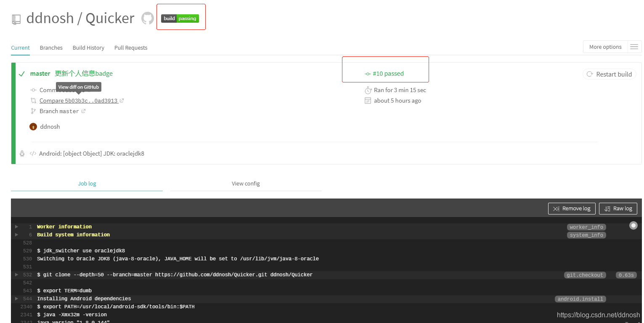Expand Installing Android dependencies section
The image size is (644, 323).
point(16,299)
